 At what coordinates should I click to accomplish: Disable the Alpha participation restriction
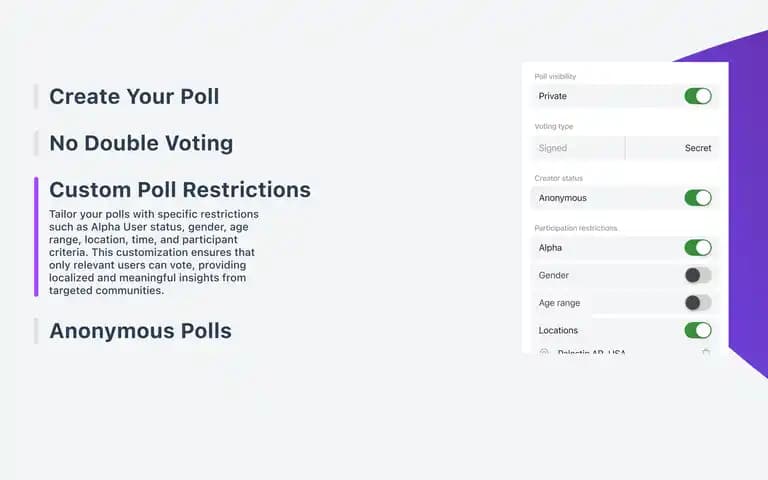[697, 248]
